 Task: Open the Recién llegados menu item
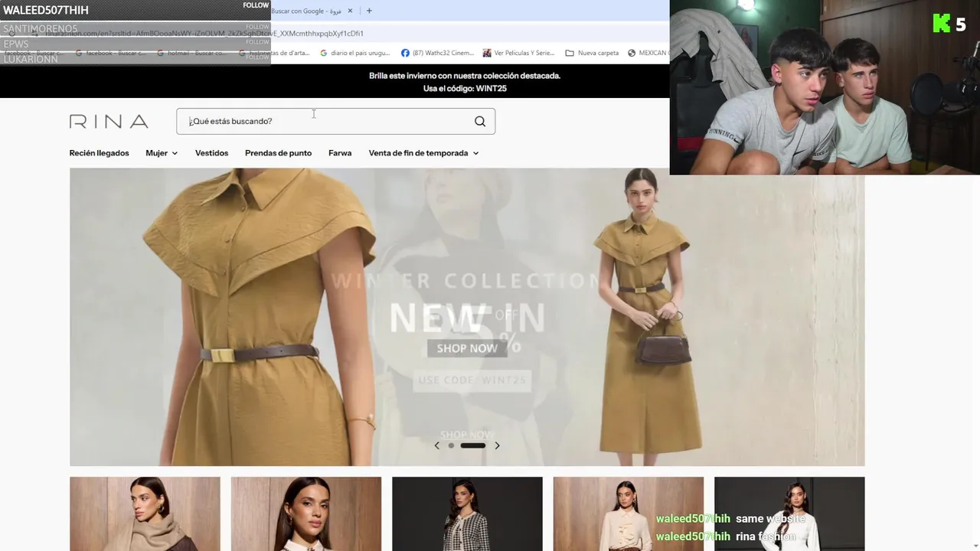[100, 153]
